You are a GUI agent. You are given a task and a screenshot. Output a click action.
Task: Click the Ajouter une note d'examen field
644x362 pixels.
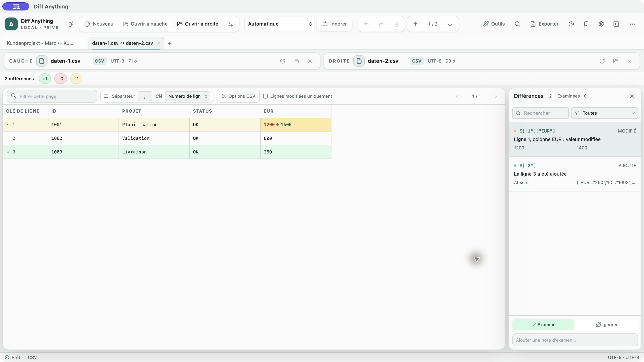[575, 340]
